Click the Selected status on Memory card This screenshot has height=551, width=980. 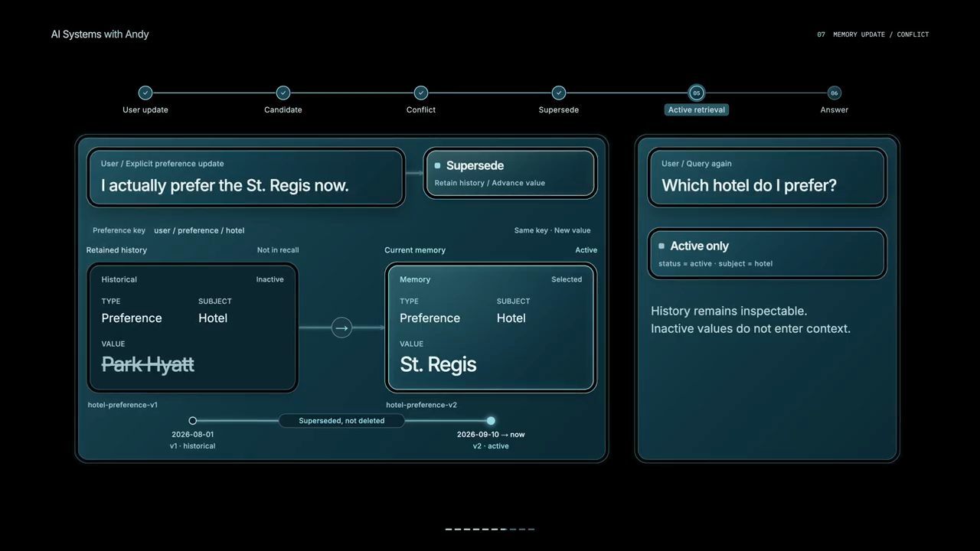(567, 279)
